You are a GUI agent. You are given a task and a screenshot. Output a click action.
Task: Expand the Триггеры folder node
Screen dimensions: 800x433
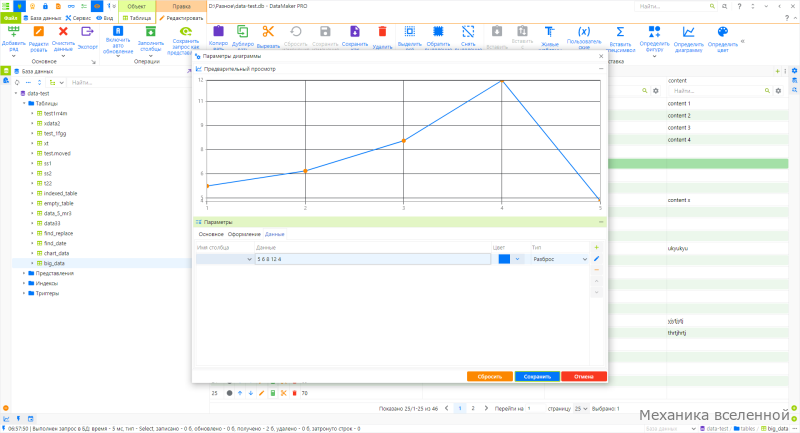pos(24,293)
